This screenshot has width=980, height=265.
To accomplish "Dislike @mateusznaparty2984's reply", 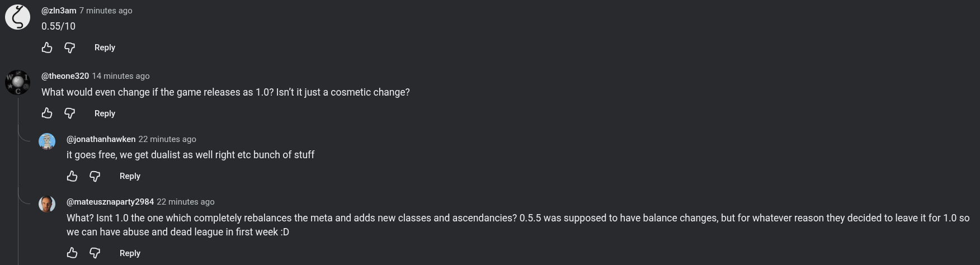I will click(95, 253).
